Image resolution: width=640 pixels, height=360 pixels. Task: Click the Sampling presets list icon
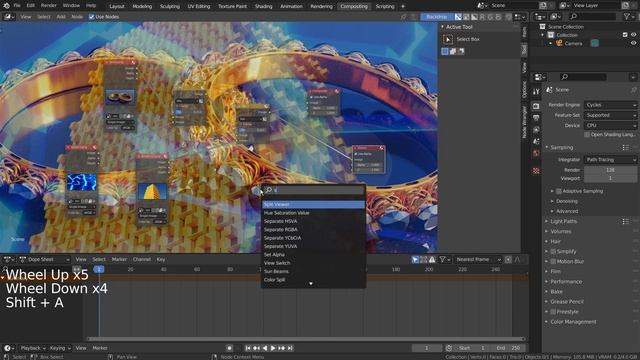click(626, 147)
